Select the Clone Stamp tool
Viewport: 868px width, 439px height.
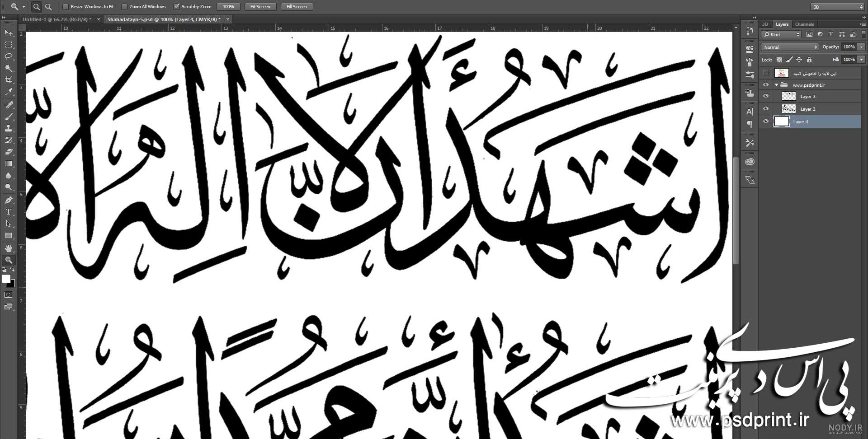coord(9,128)
